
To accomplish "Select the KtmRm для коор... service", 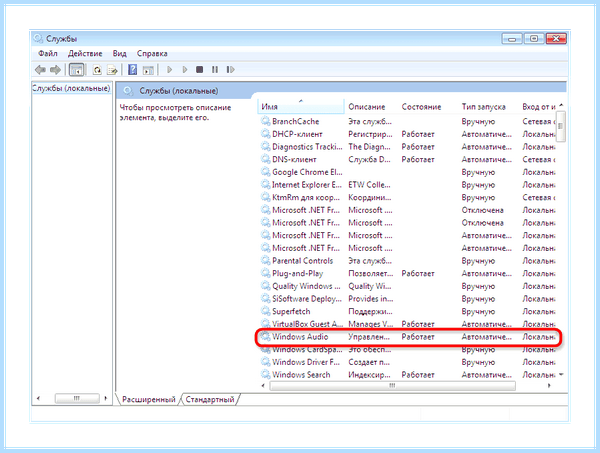I will [306, 197].
